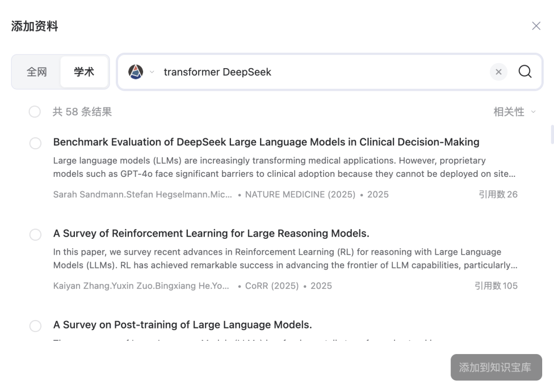
Task: Click 引用数 26 citation count
Action: pyautogui.click(x=498, y=194)
